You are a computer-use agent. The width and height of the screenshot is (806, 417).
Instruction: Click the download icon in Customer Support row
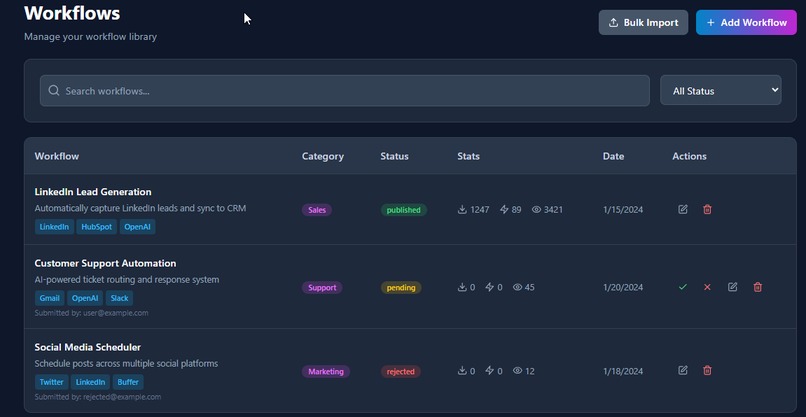[462, 287]
